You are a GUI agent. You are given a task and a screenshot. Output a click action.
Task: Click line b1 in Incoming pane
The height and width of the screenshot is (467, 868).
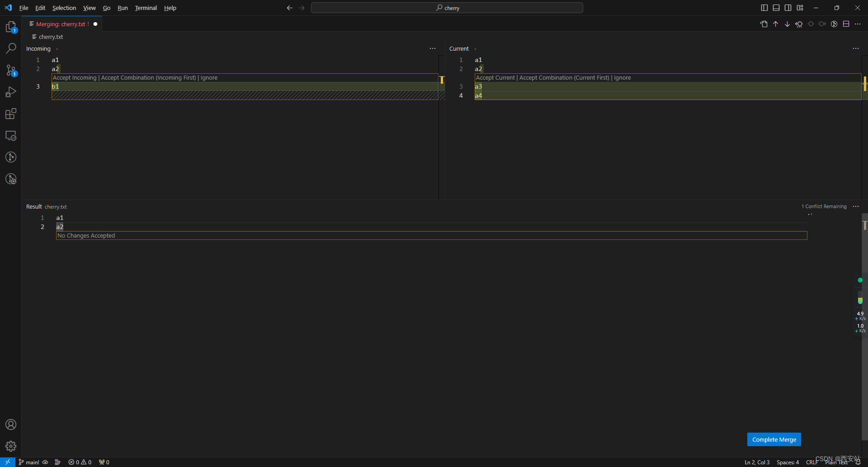point(245,86)
